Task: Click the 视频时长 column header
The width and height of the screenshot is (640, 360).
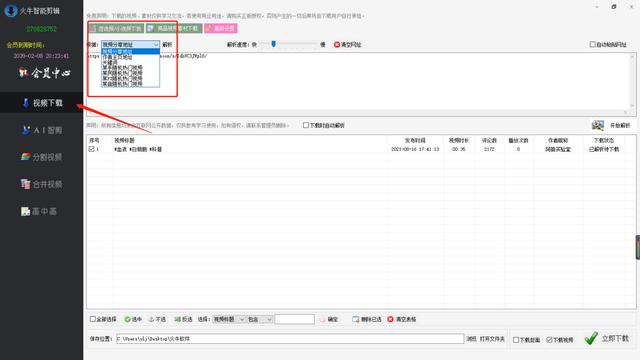Action: click(x=459, y=140)
